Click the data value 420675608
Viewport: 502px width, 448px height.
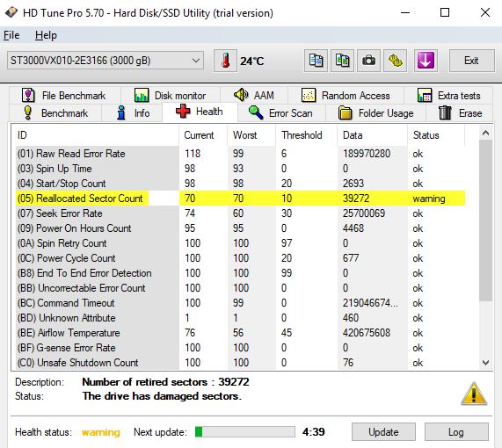coord(367,333)
